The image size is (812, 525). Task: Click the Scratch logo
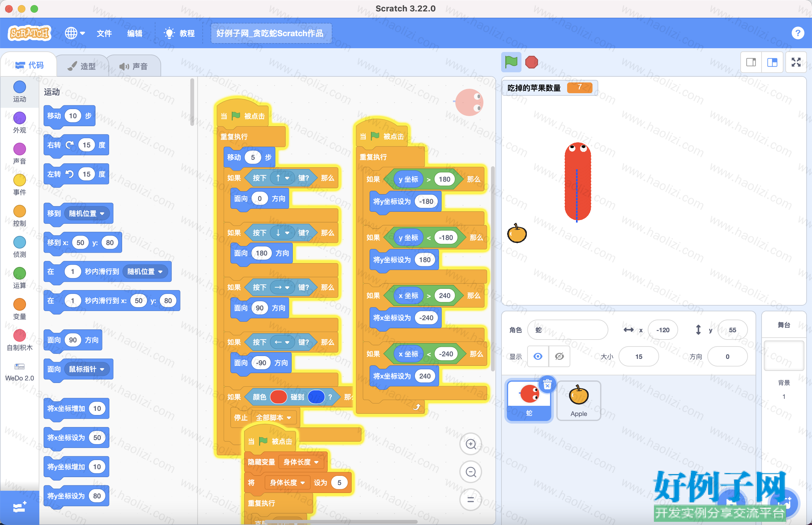(x=29, y=33)
